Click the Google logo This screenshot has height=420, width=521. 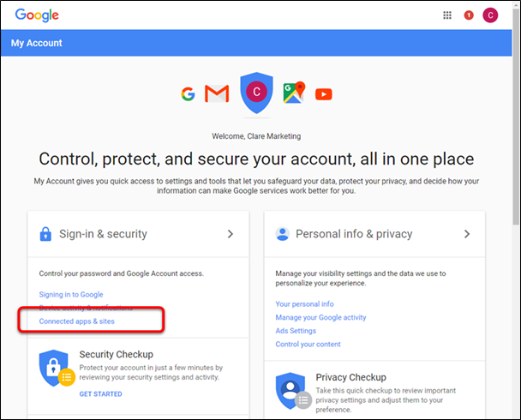coord(37,15)
